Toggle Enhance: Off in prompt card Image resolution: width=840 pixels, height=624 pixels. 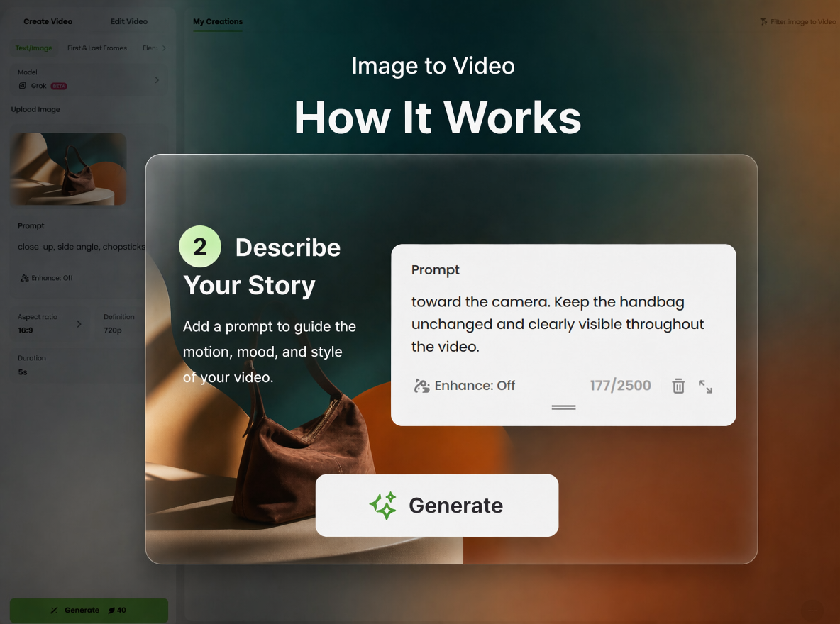click(x=465, y=386)
